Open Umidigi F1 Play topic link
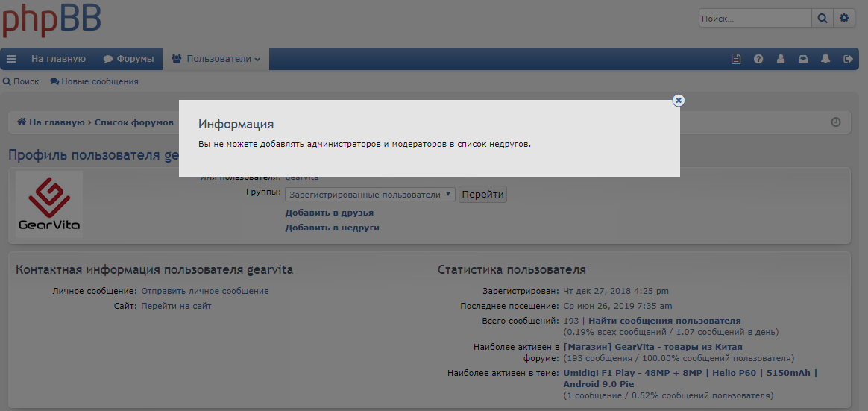 (x=690, y=378)
